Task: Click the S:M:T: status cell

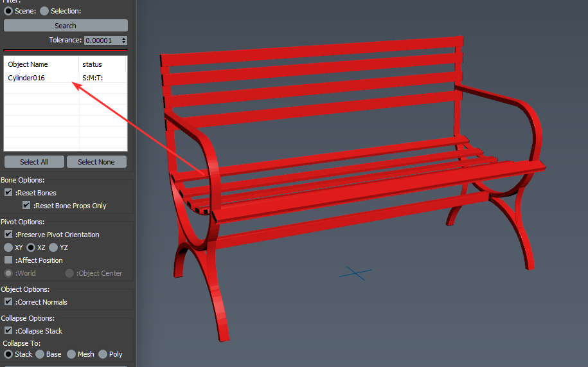Action: coord(93,78)
